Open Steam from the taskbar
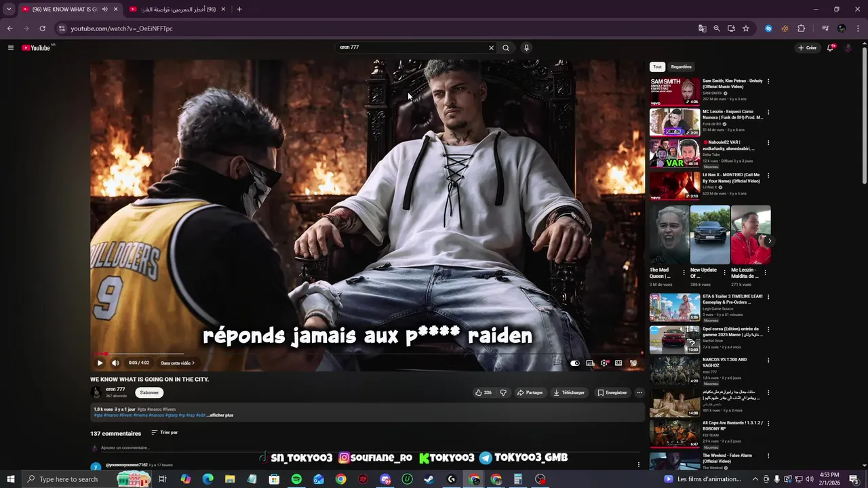This screenshot has height=488, width=868. pyautogui.click(x=429, y=479)
